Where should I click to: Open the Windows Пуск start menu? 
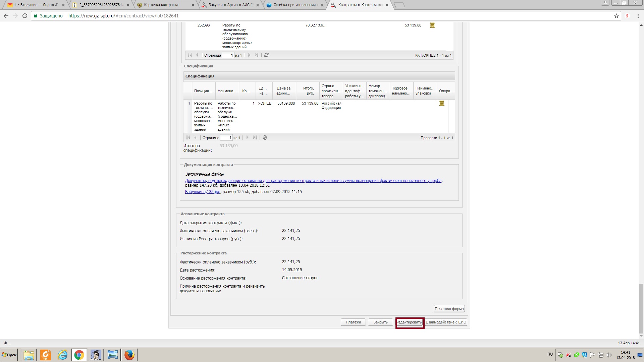coord(9,355)
